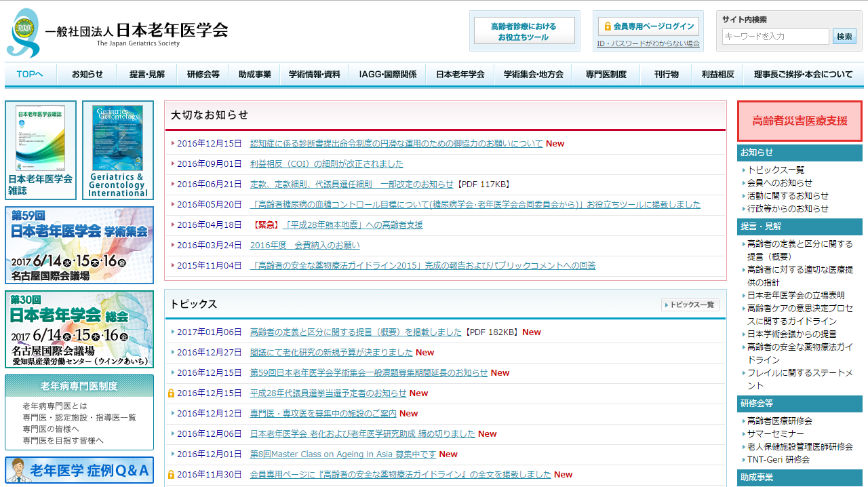Open 第59回日本老年医学会学術集会 banner
Screen dimensions: 868x487
pos(79,245)
